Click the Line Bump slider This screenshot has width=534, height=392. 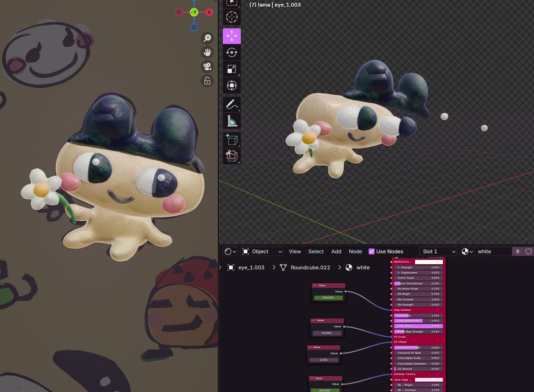tap(418, 326)
